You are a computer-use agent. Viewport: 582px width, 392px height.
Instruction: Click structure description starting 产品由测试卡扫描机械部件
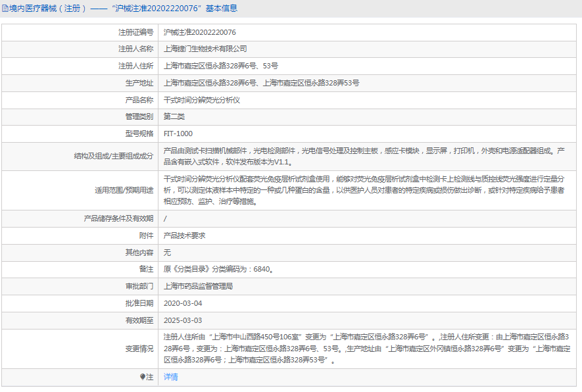[364, 157]
